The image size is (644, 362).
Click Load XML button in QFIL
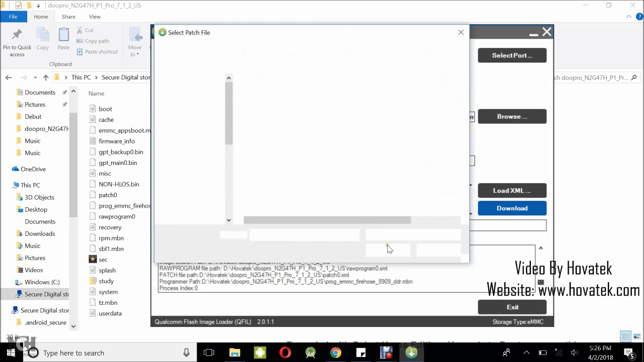click(512, 191)
